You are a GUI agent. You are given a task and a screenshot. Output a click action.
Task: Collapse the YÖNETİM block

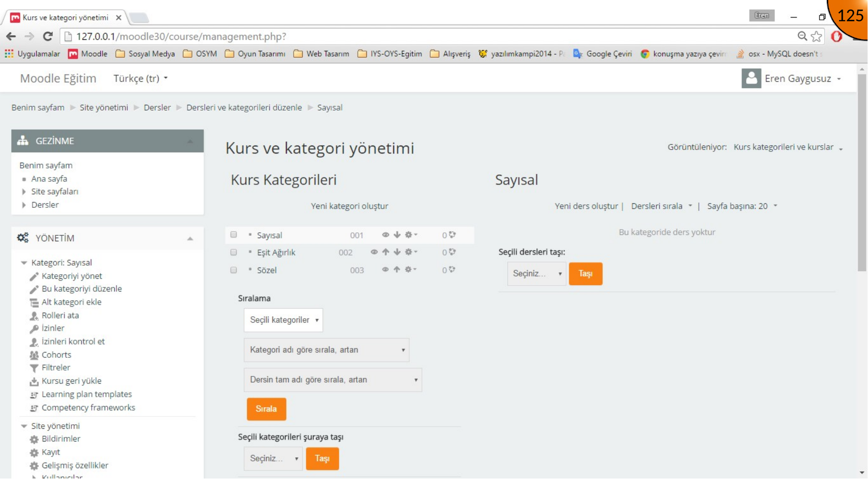pos(190,239)
